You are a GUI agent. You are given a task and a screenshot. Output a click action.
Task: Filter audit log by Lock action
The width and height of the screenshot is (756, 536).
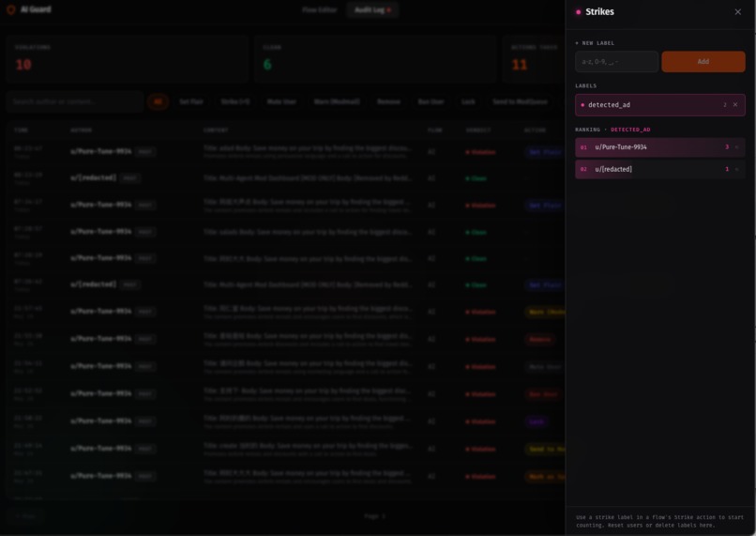(x=468, y=101)
